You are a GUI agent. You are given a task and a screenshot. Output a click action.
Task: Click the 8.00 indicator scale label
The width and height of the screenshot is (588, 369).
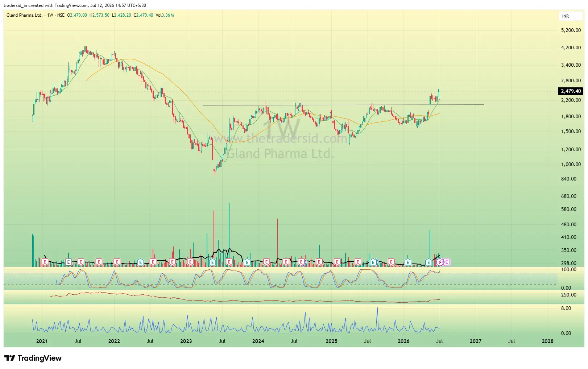566,308
